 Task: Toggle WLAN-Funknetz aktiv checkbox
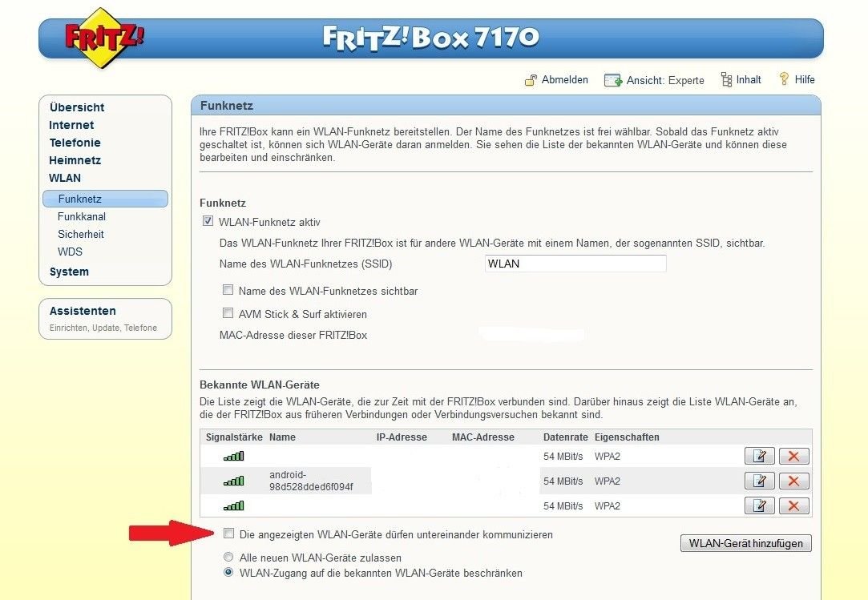pyautogui.click(x=208, y=221)
